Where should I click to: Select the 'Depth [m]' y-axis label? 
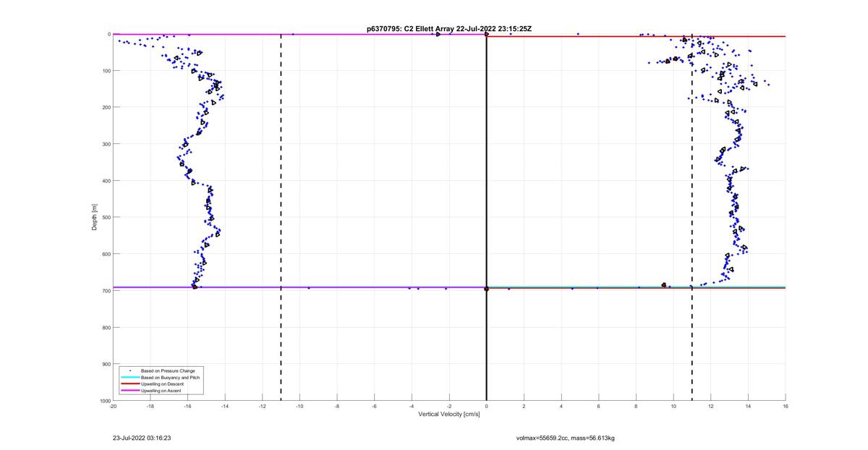(94, 217)
